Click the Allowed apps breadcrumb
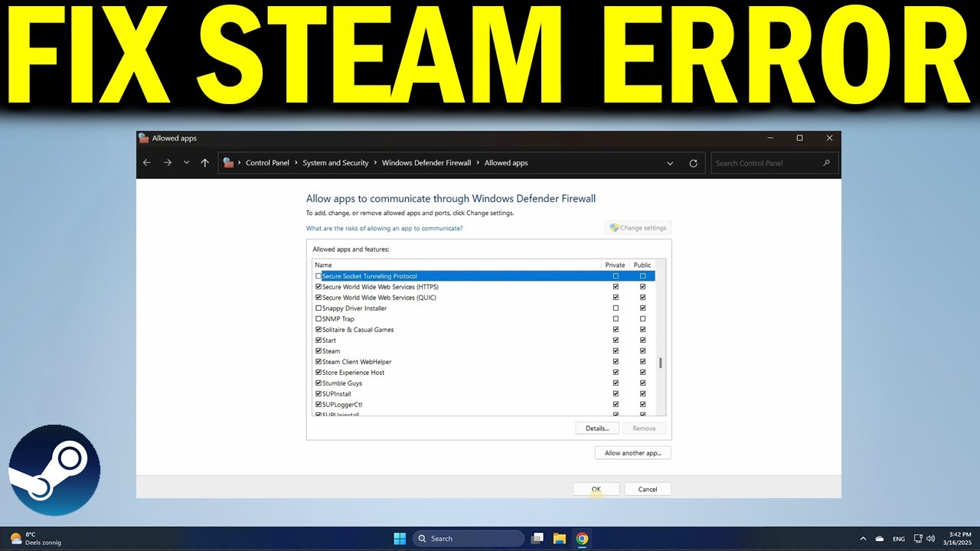Viewport: 980px width, 551px height. point(506,163)
